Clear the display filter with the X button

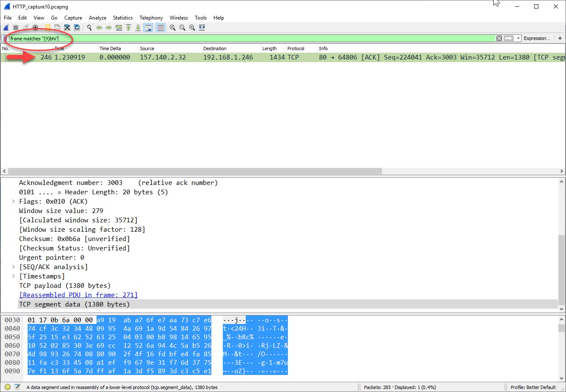tap(498, 38)
